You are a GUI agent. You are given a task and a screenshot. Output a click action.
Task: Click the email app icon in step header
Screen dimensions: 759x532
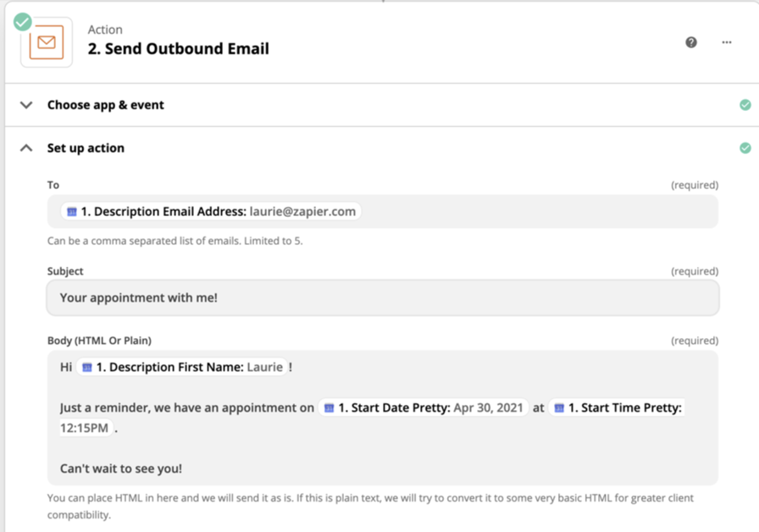coord(47,42)
